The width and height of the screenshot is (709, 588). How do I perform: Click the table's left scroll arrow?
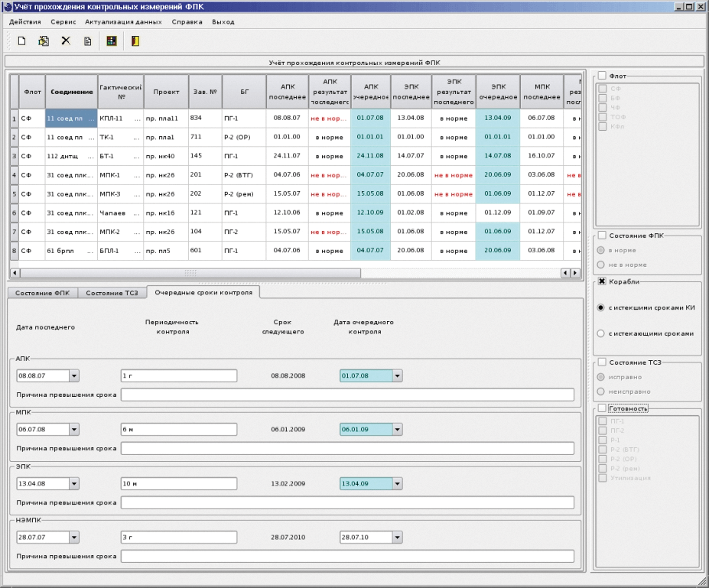pyautogui.click(x=15, y=273)
